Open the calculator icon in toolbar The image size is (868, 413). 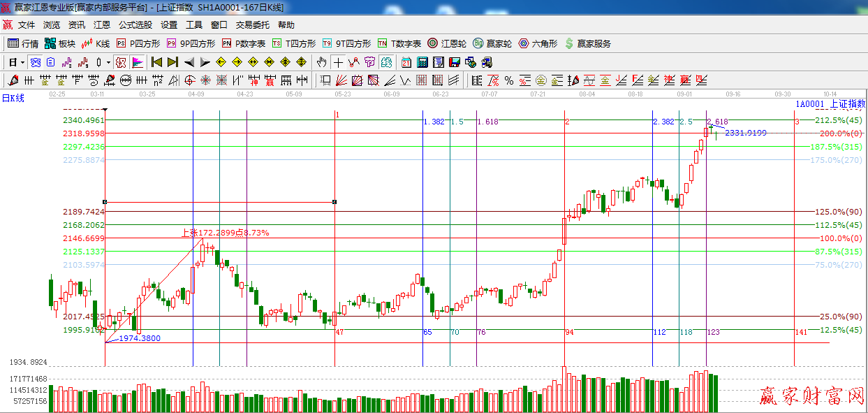[422, 62]
